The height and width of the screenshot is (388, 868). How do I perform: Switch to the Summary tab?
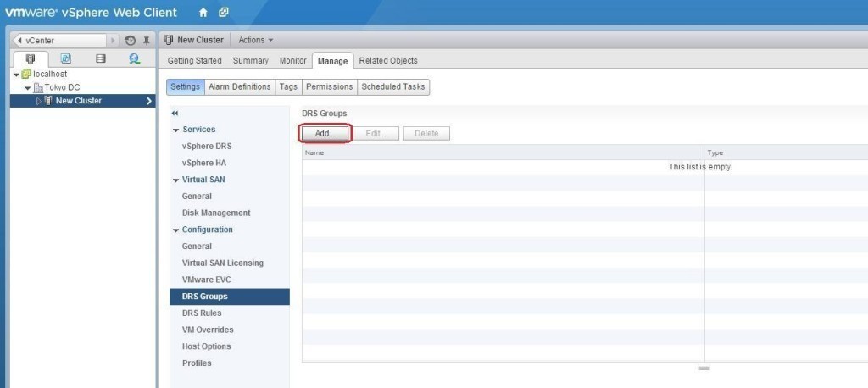pyautogui.click(x=250, y=61)
